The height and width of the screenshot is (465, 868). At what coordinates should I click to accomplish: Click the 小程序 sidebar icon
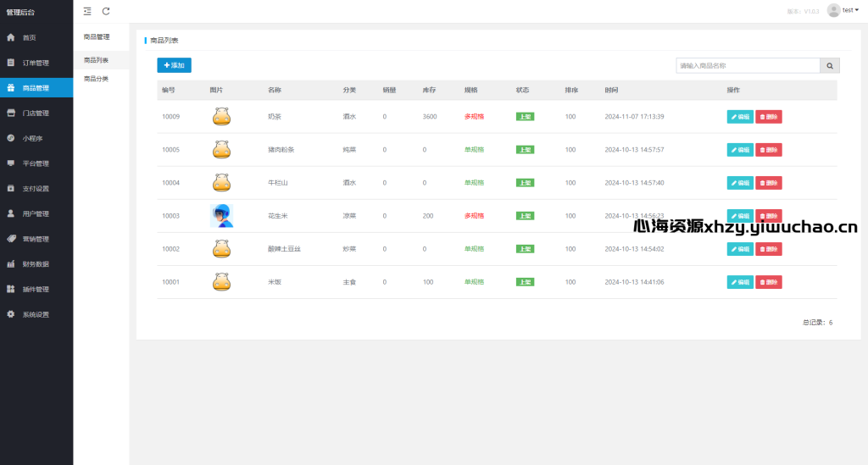[x=11, y=138]
